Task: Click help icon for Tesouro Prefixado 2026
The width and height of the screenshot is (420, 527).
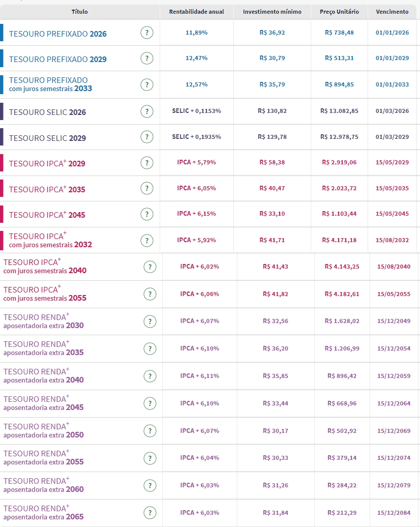Action: click(x=146, y=33)
